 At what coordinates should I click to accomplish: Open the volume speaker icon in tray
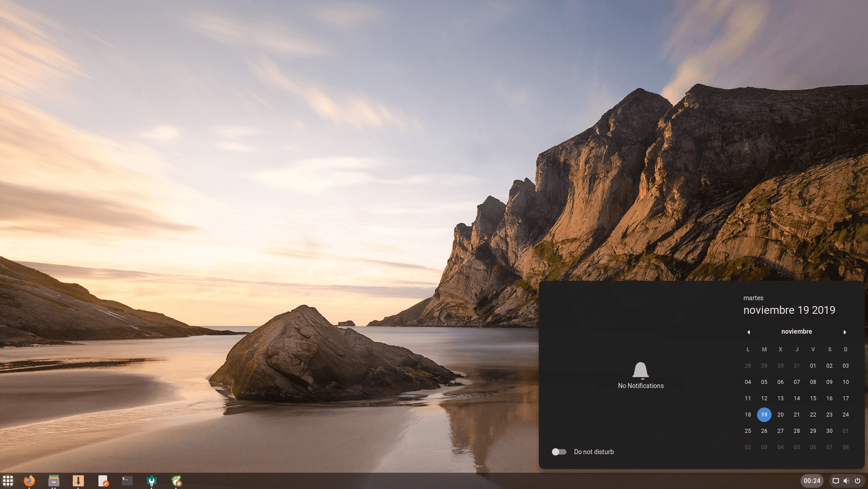pos(846,481)
